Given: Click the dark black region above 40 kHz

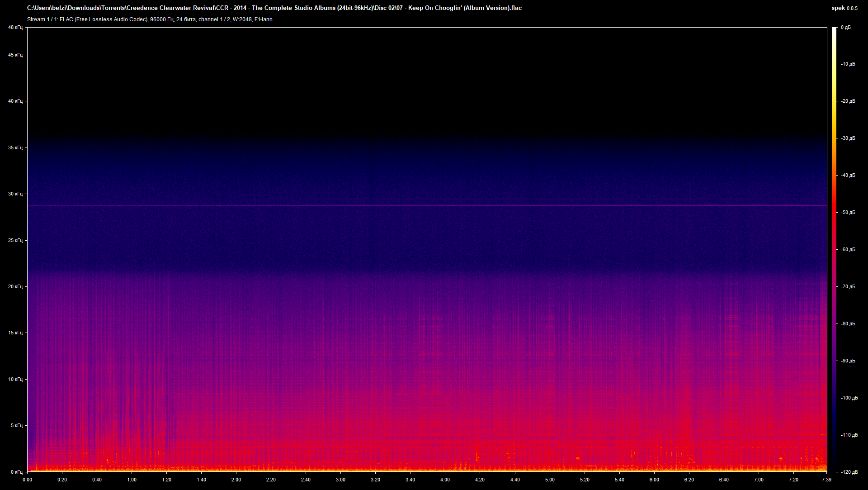Looking at the screenshot, I should click(x=407, y=68).
